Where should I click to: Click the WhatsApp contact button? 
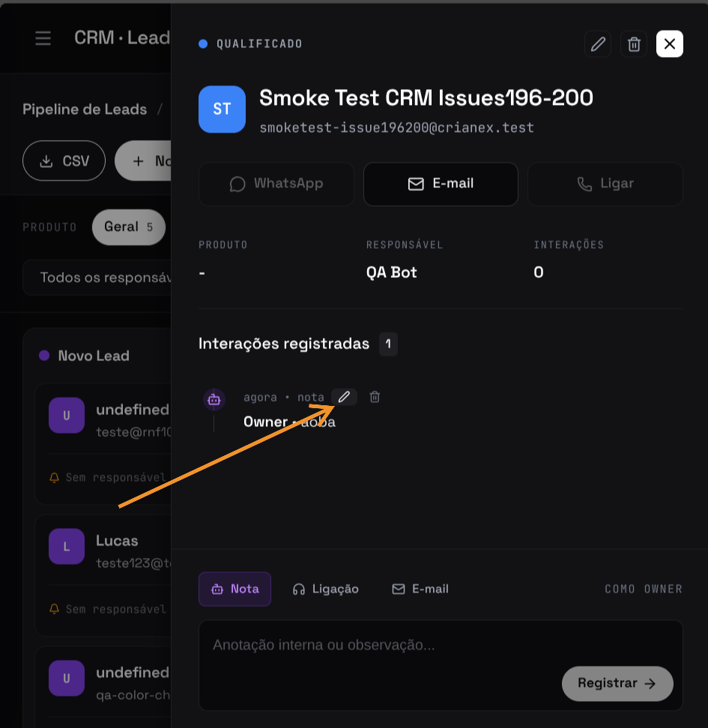pos(276,183)
